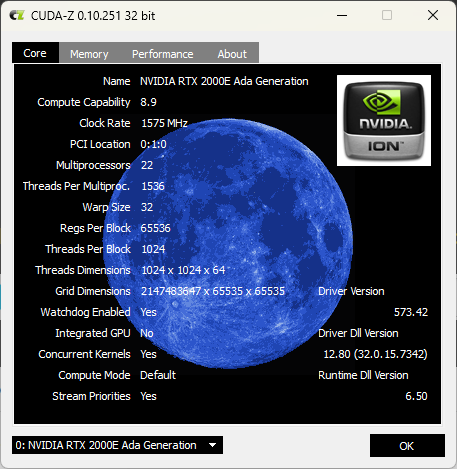This screenshot has width=457, height=469.
Task: Click the 'Driver Dll Version' label
Action: pyautogui.click(x=358, y=333)
